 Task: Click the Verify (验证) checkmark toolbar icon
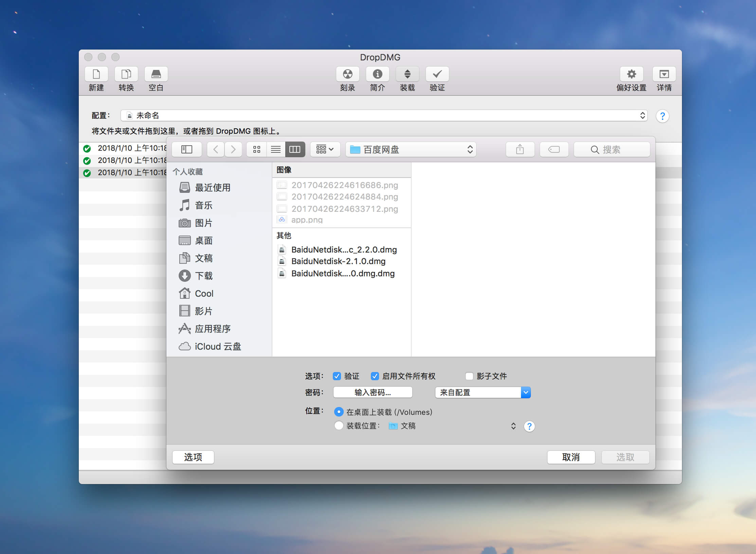(x=437, y=74)
